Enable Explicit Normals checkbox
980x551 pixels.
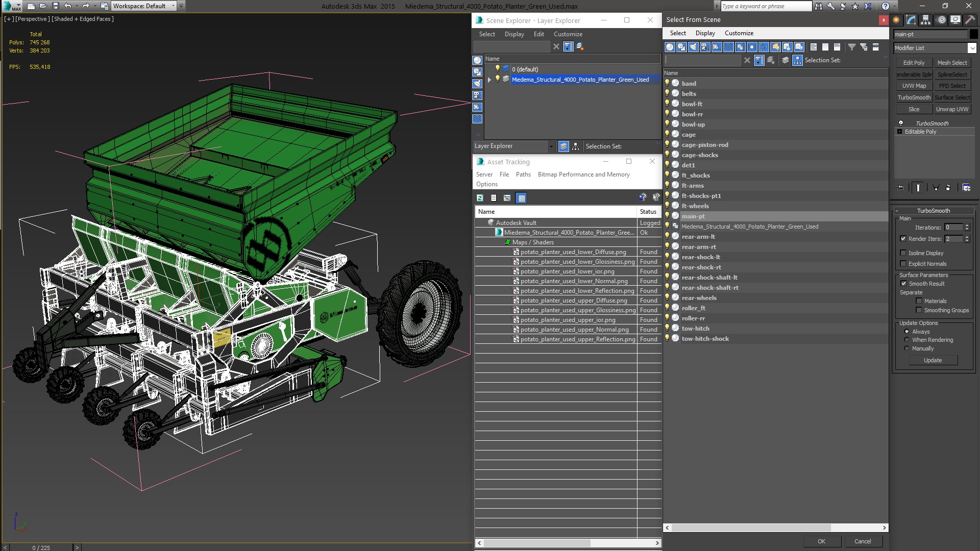pos(903,264)
